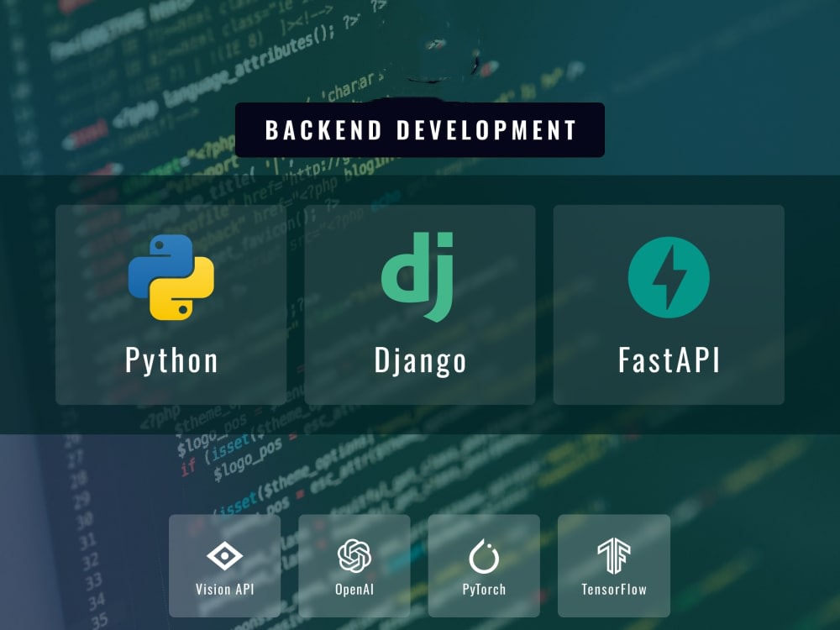Screen dimensions: 840x630
Task: Click the Vision API diamond icon
Action: (x=224, y=555)
